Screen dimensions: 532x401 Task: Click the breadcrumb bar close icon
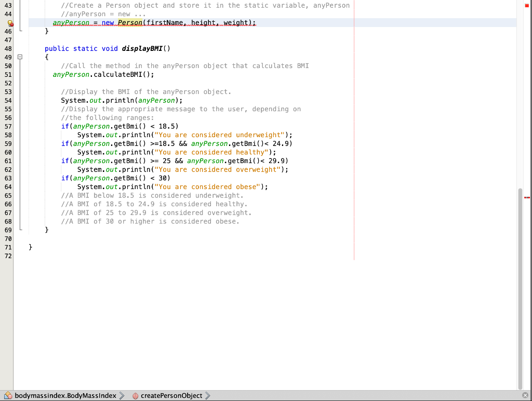tap(526, 395)
